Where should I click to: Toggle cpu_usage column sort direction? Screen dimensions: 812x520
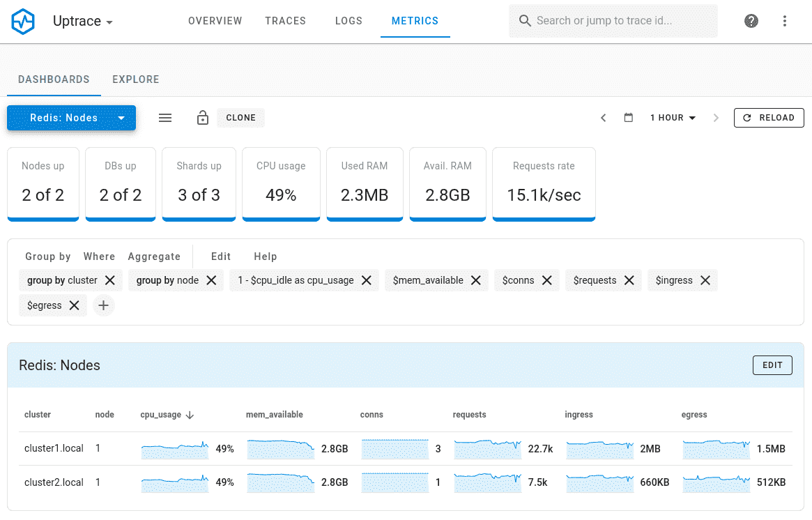pyautogui.click(x=188, y=414)
